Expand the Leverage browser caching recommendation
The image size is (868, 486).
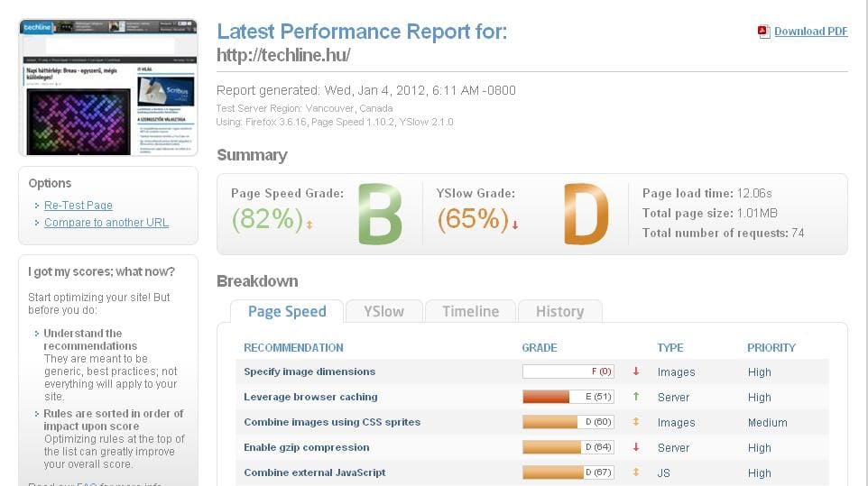(310, 397)
